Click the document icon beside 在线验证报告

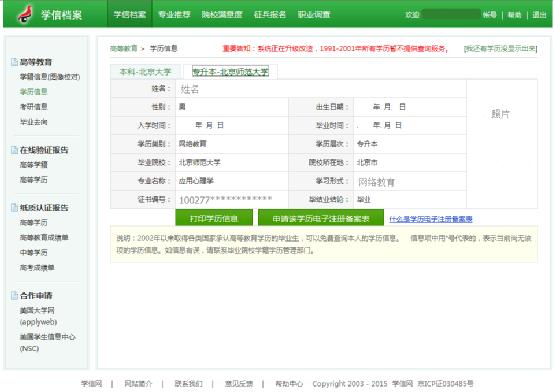pyautogui.click(x=14, y=150)
